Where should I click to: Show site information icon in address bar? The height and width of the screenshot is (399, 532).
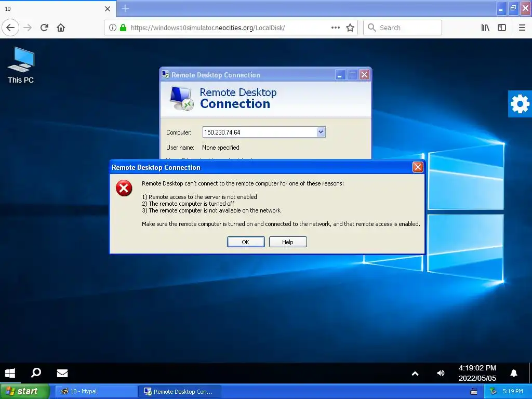coord(113,28)
